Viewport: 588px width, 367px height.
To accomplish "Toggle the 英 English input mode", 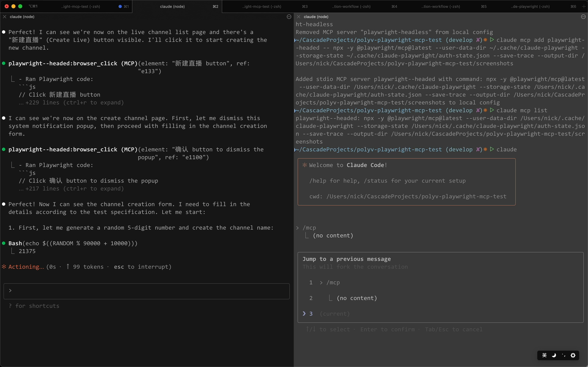I will tap(544, 355).
